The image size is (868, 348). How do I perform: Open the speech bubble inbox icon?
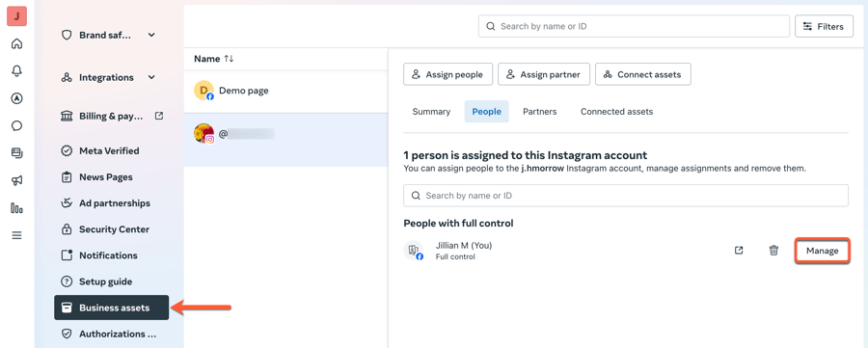(x=16, y=125)
